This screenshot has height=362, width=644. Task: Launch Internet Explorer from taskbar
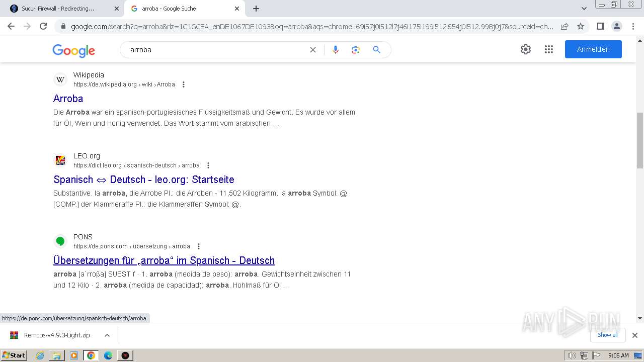coord(40,355)
